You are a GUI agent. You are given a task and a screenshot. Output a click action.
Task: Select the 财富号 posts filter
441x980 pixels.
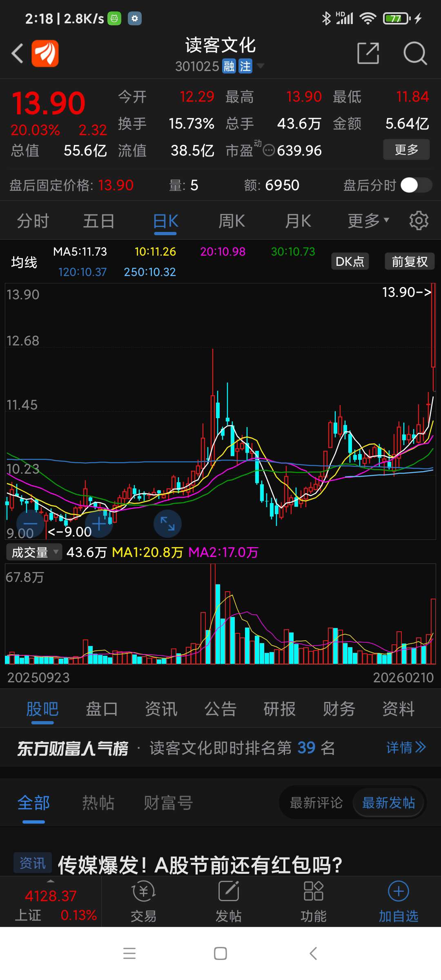coord(168,802)
